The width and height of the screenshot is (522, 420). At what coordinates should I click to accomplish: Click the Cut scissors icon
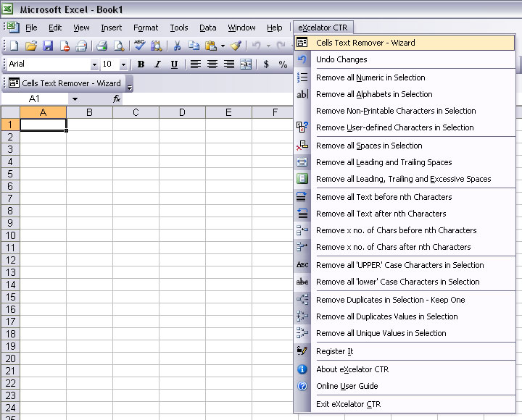click(x=177, y=46)
